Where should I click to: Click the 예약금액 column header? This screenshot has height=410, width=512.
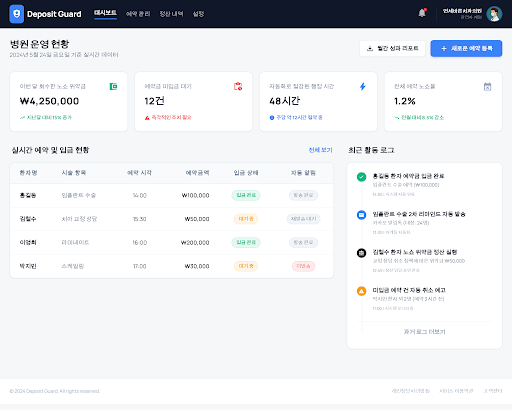(197, 173)
